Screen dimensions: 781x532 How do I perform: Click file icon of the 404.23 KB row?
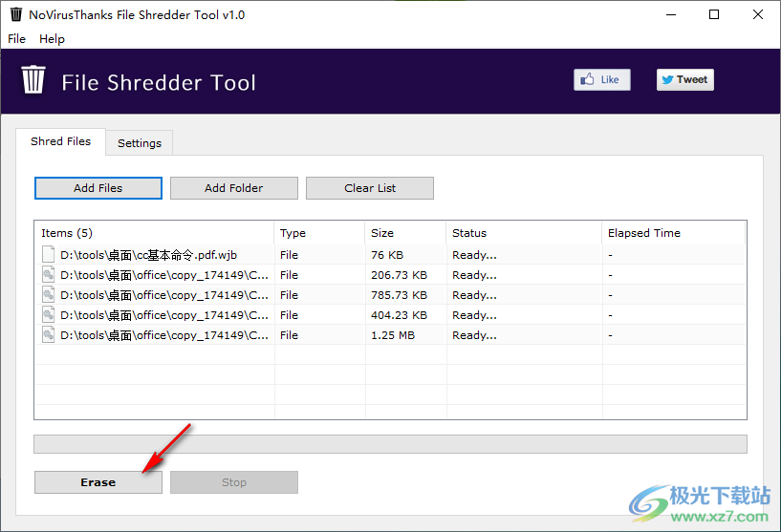click(48, 314)
